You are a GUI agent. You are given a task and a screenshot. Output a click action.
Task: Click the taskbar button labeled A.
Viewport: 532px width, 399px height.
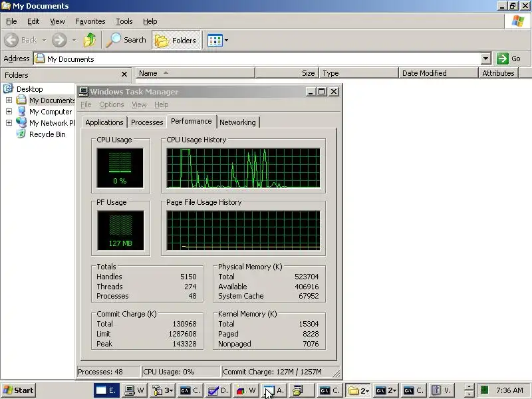pyautogui.click(x=274, y=390)
